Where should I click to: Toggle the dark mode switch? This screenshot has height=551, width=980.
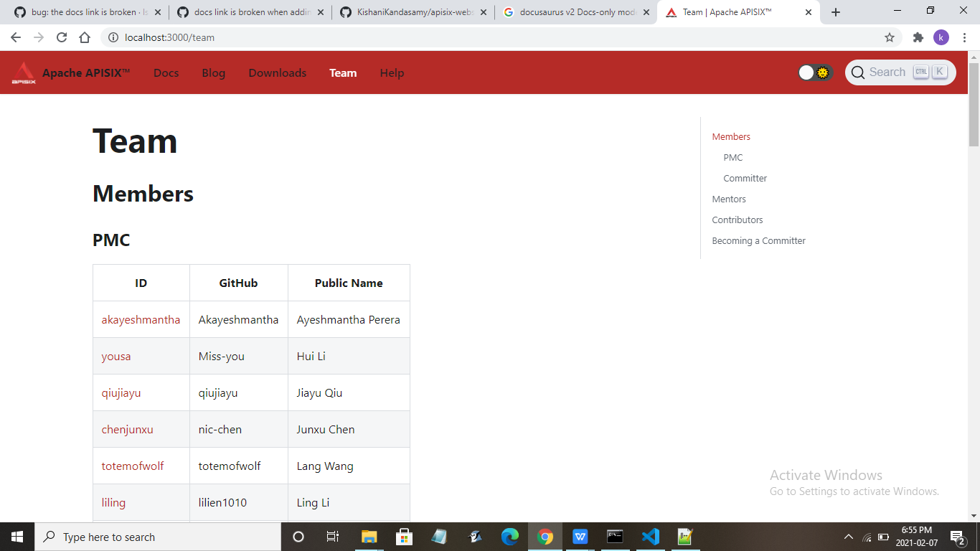815,72
